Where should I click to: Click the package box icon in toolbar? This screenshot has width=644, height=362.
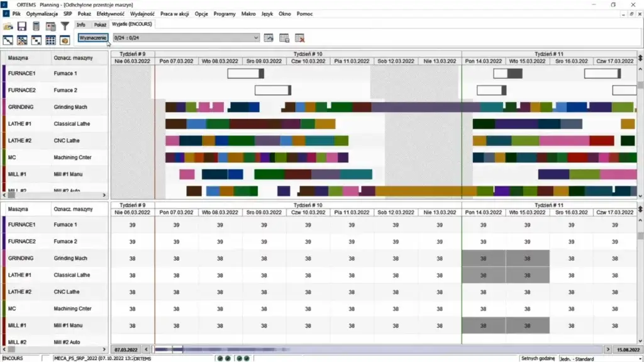(x=64, y=40)
